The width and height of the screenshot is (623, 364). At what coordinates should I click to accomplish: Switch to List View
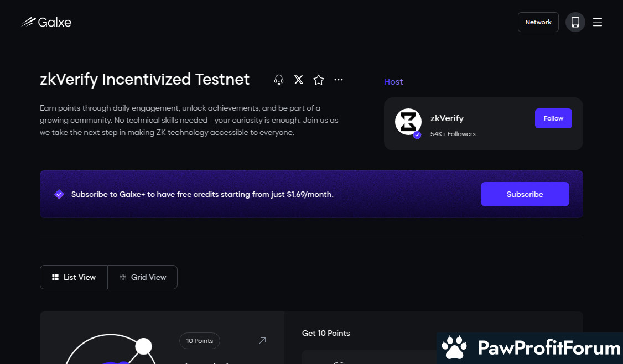(x=74, y=277)
